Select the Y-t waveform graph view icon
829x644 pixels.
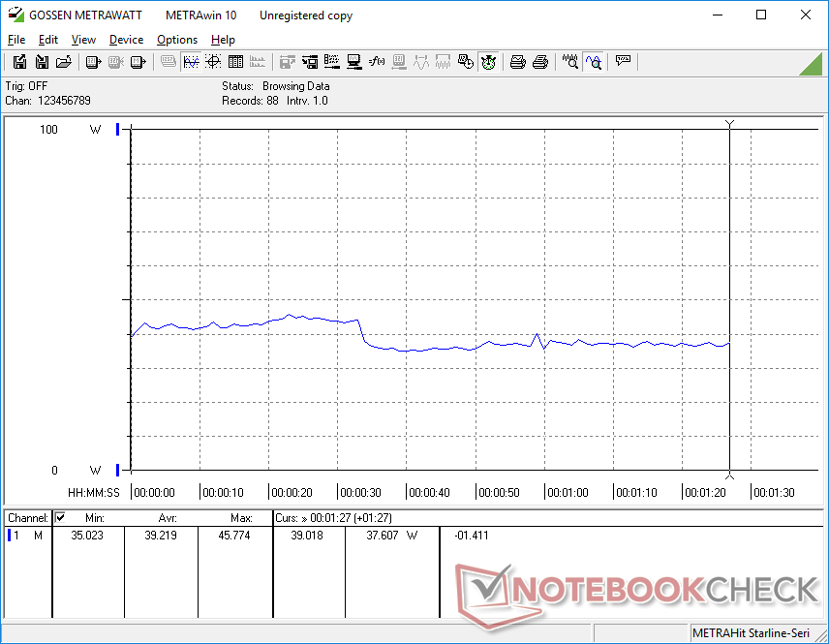point(191,62)
